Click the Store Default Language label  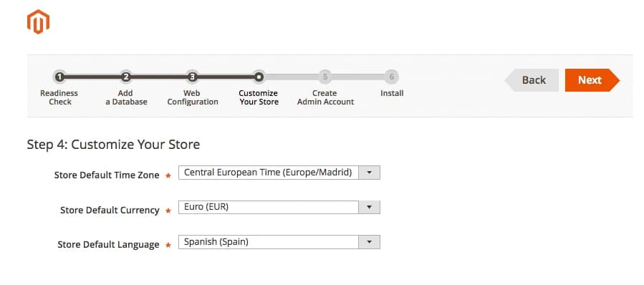[108, 244]
